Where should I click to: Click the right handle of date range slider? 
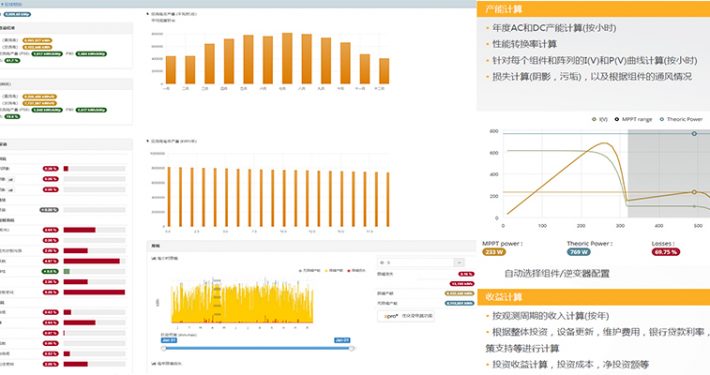point(351,348)
